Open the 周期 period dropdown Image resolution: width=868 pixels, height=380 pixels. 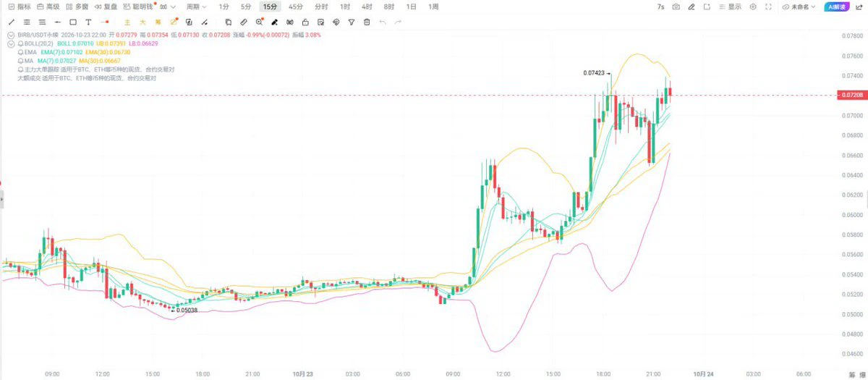pyautogui.click(x=196, y=7)
